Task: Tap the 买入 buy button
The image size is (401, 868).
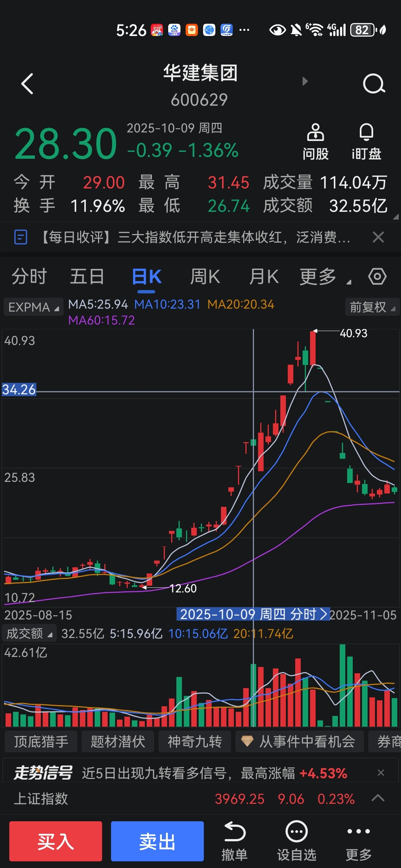Action: tap(56, 841)
